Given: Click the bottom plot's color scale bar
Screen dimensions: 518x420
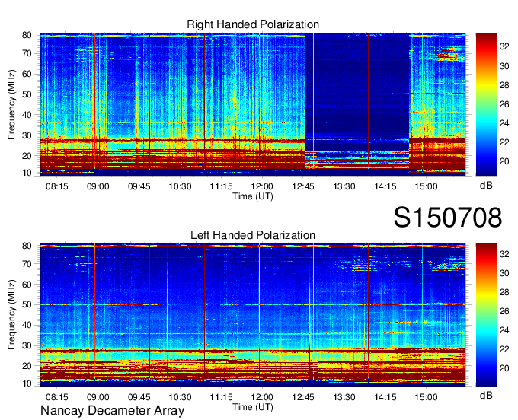Looking at the screenshot, I should tap(486, 315).
